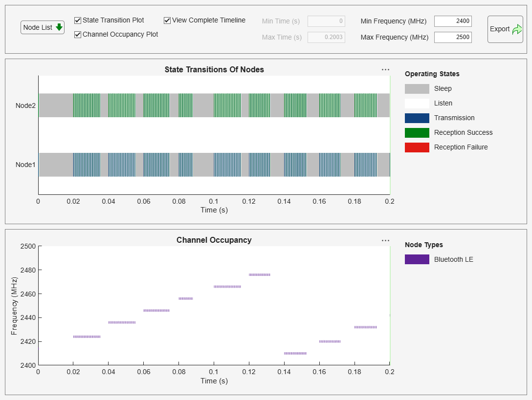Screen dimensions: 532x400
Task: Click the gray Sleep legend swatch
Action: (x=417, y=88)
